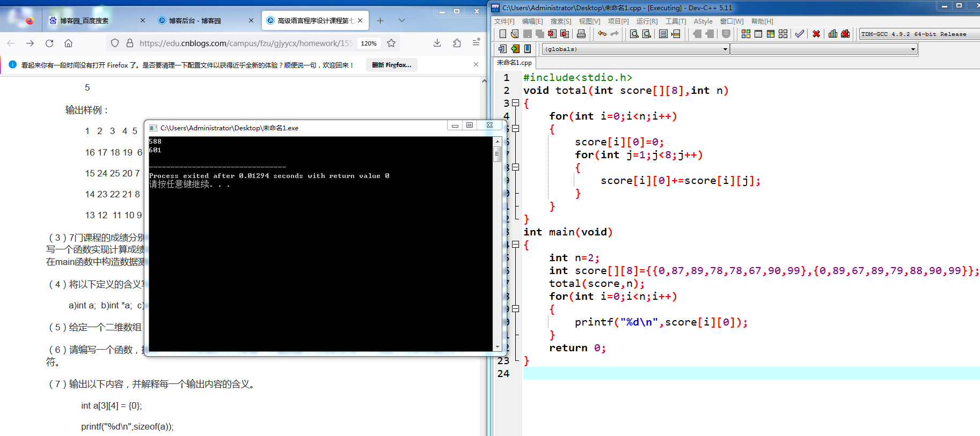Open the 搜索[S] menu

[x=561, y=21]
